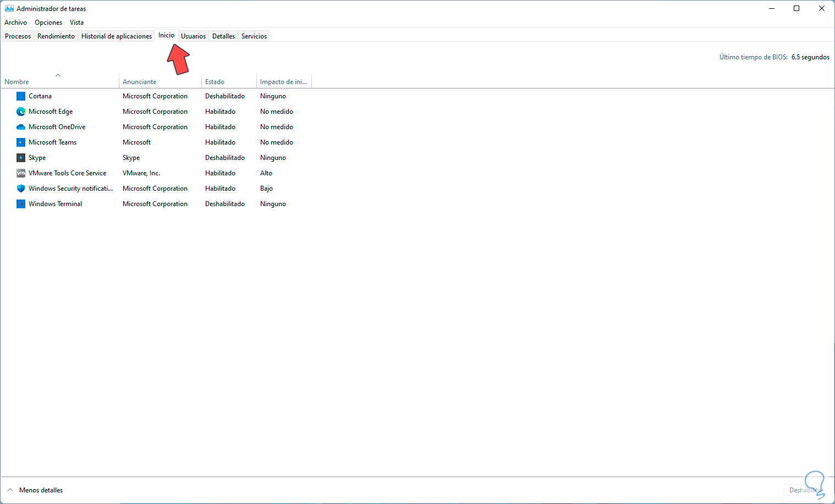Click Skype's Deshabilitado status cell

(x=225, y=158)
